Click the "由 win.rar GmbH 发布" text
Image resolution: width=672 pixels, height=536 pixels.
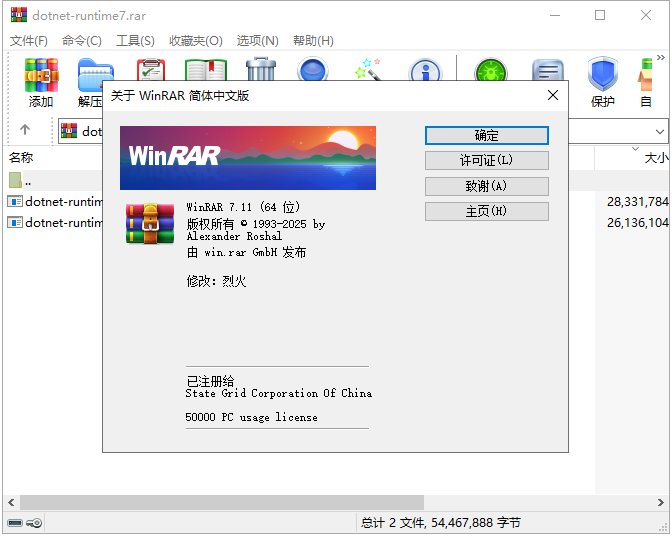(246, 252)
